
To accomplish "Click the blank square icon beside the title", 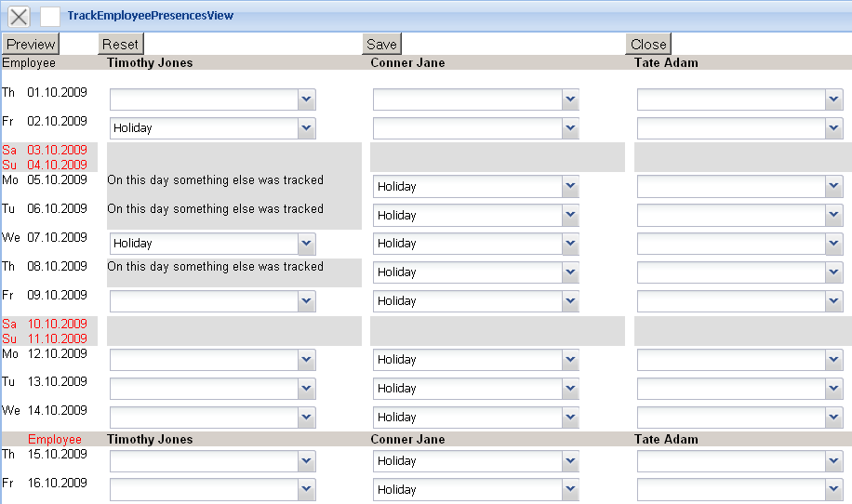I will (50, 16).
